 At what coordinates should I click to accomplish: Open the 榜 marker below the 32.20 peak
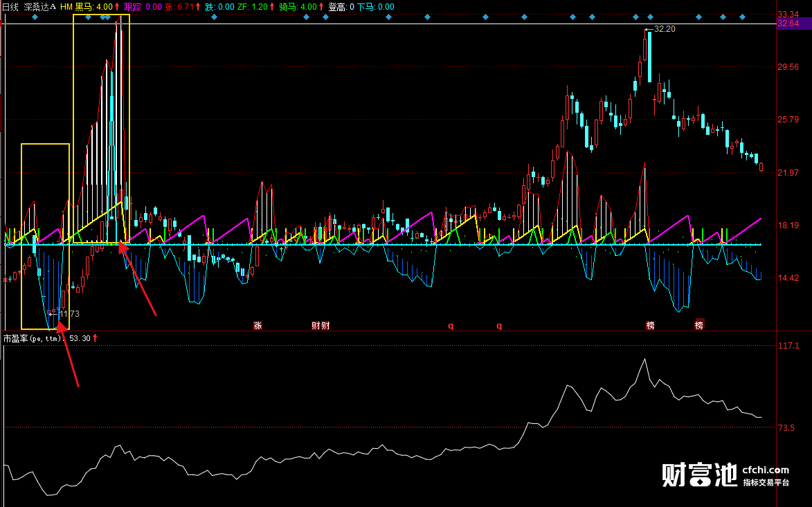tap(650, 325)
